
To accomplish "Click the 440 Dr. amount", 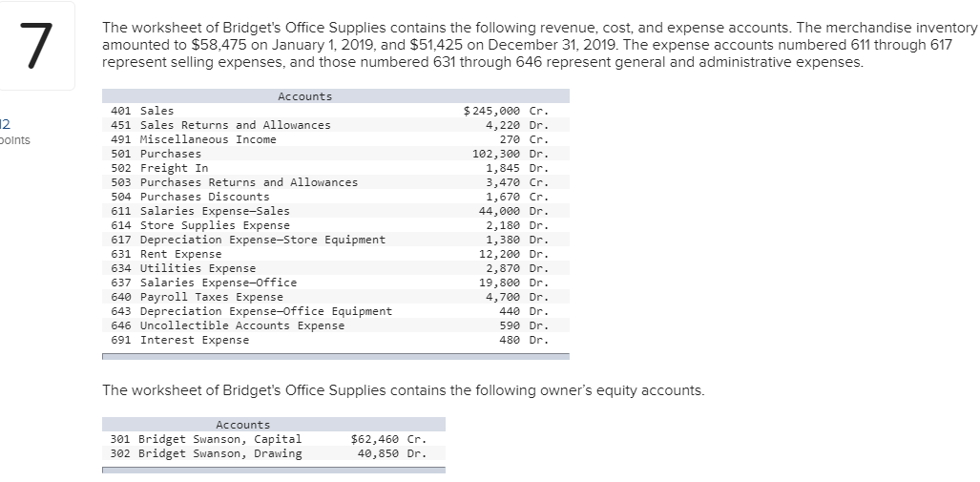I will coord(524,311).
